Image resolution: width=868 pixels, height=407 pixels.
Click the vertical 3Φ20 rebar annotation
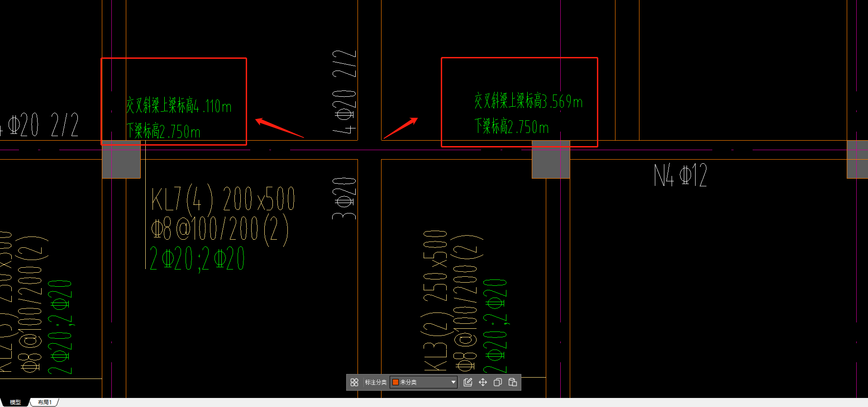coord(344,198)
